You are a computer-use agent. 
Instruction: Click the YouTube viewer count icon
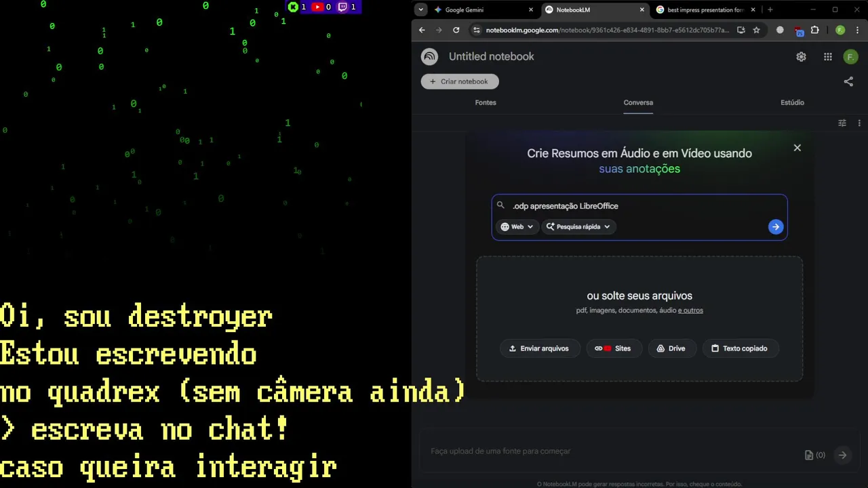click(317, 7)
